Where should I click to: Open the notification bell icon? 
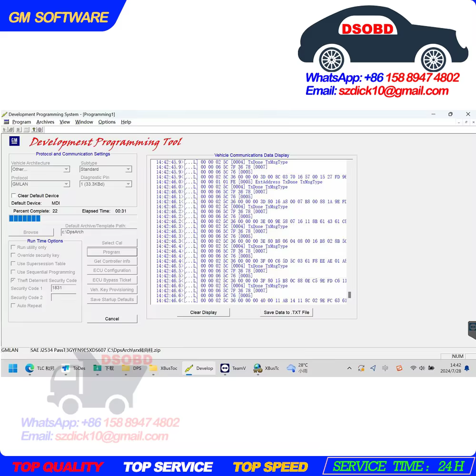coord(467,368)
